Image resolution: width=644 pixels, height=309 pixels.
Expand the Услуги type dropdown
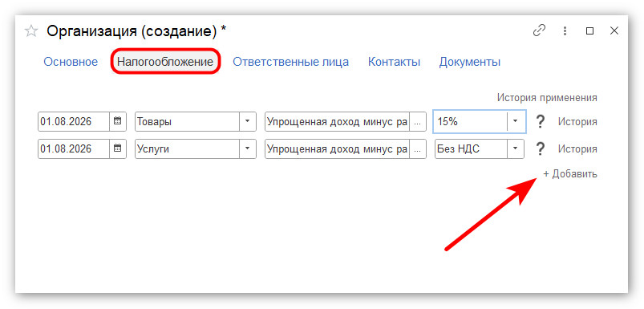coord(248,148)
